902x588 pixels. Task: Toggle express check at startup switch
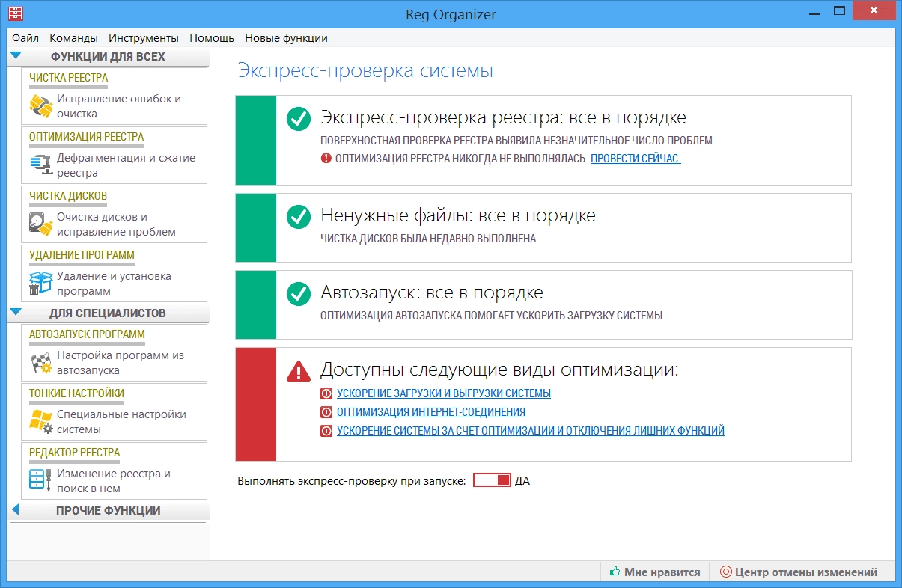492,480
